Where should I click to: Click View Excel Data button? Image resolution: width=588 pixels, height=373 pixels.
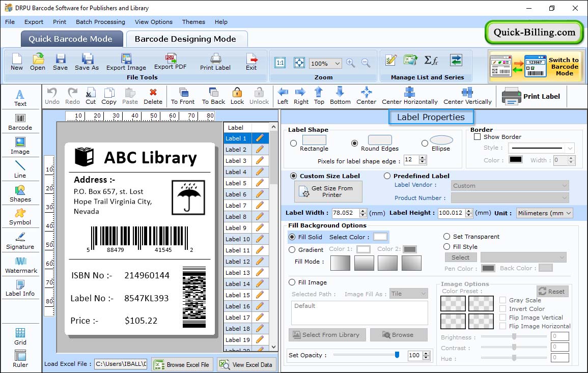click(246, 364)
